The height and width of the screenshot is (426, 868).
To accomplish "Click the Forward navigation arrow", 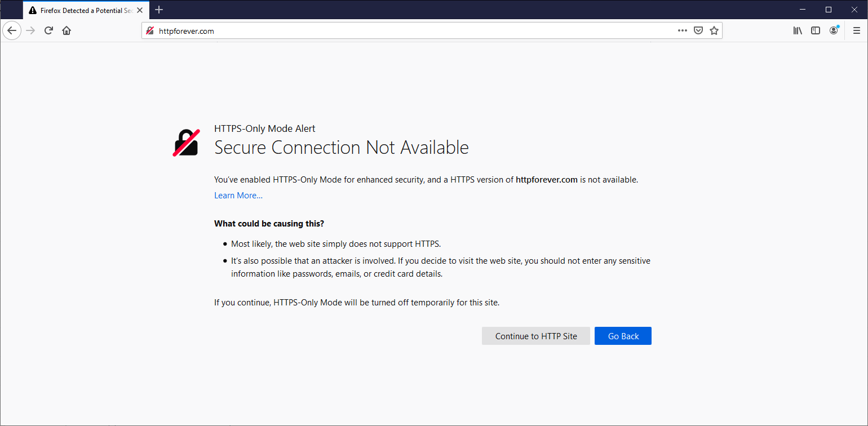I will (30, 30).
